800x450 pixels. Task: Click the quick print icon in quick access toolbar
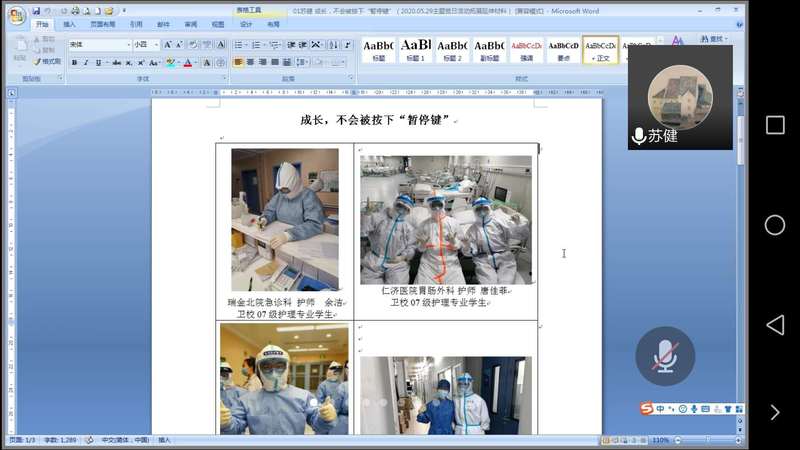coord(75,11)
